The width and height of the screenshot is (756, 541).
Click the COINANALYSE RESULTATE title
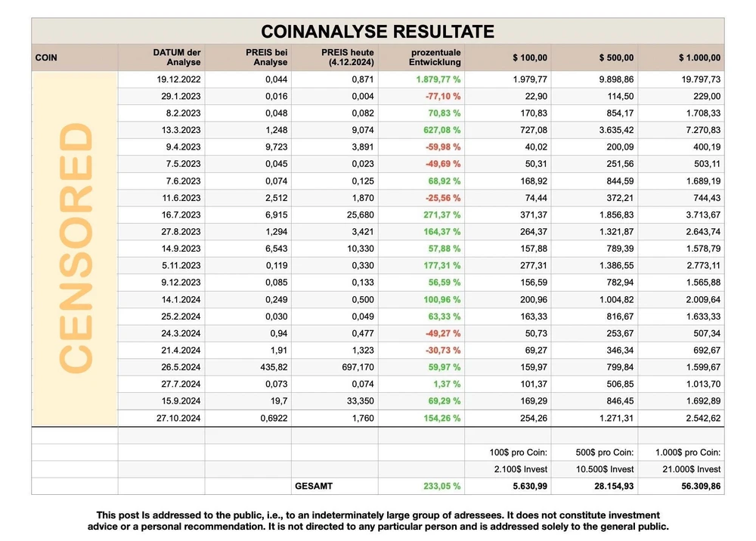pos(377,32)
